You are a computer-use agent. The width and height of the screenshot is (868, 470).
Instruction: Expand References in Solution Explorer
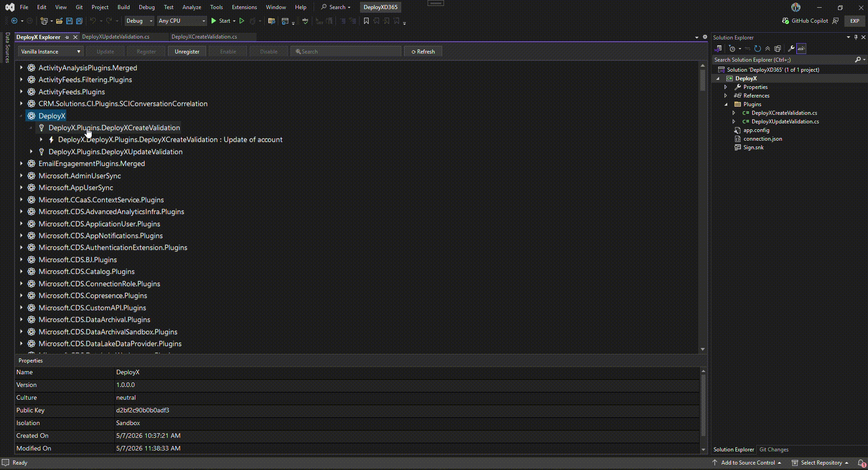pos(725,96)
